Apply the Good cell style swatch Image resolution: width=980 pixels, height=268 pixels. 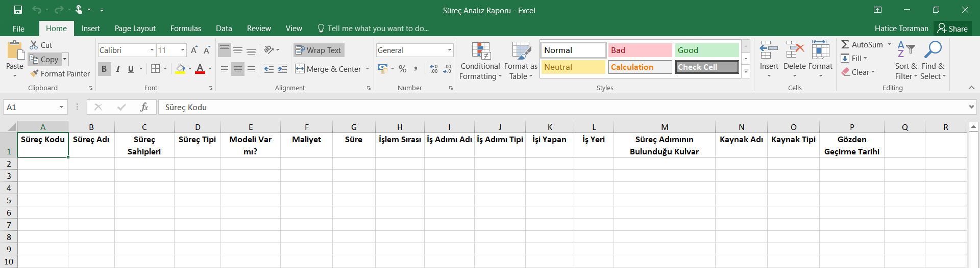[x=706, y=50]
